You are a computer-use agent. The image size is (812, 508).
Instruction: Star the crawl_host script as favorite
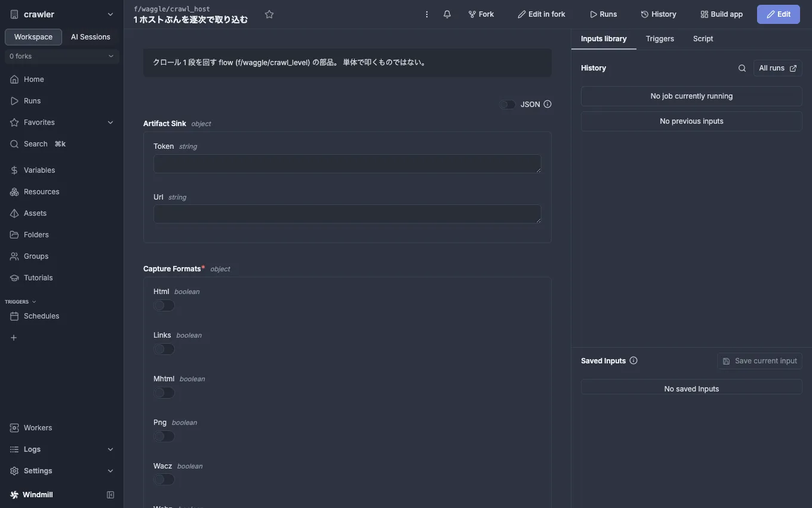269,14
